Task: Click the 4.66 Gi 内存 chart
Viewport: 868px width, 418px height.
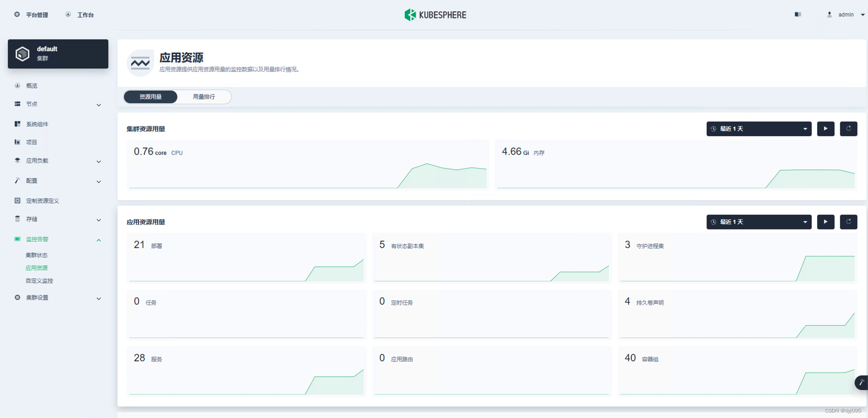Action: coord(676,165)
